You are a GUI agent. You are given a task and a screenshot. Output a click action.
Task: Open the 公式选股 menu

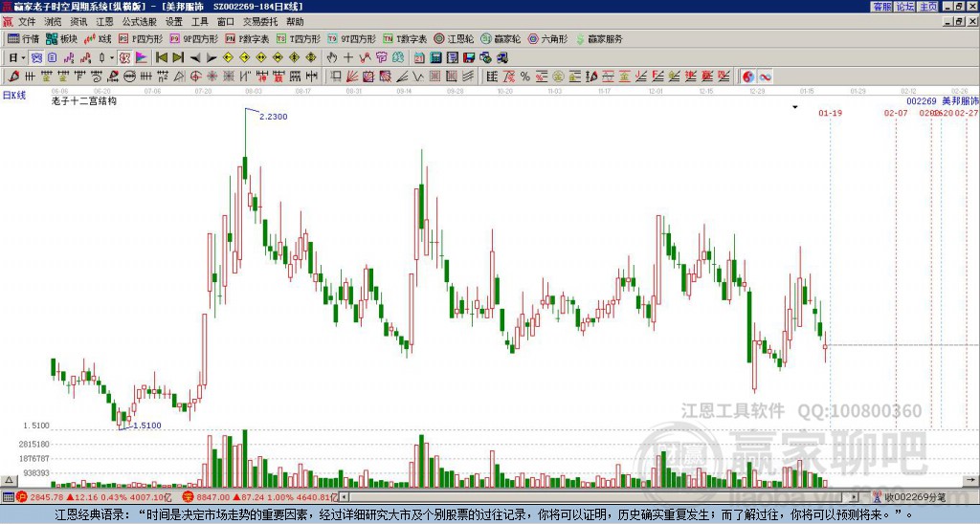pos(140,22)
